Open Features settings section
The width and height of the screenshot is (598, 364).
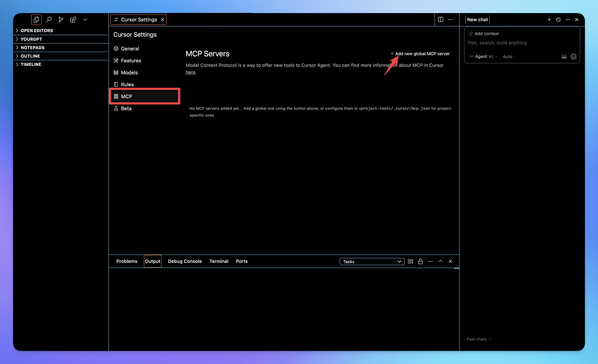tap(145, 61)
